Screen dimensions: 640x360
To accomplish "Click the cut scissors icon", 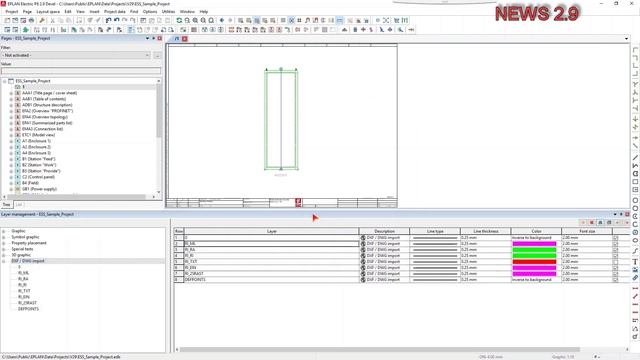I will [52, 20].
